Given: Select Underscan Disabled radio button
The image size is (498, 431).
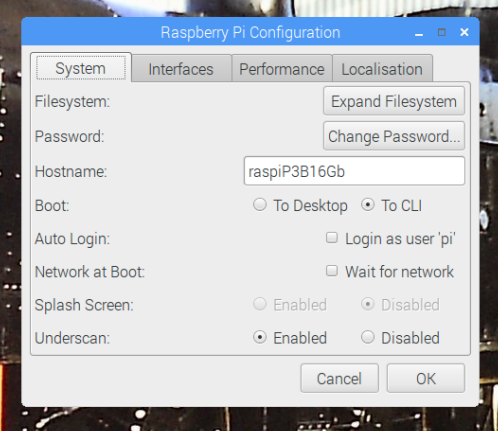Looking at the screenshot, I should click(368, 337).
